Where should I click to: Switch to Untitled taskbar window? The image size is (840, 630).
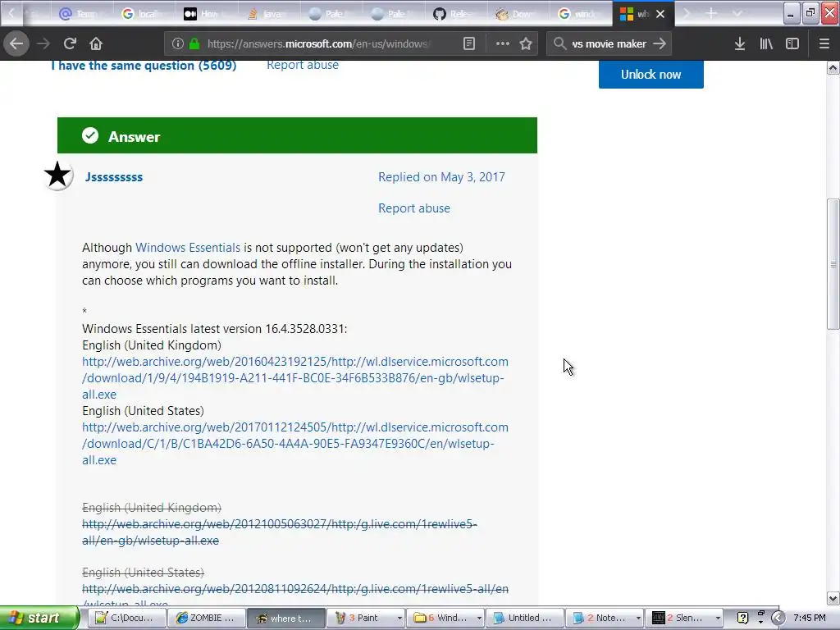coord(525,618)
